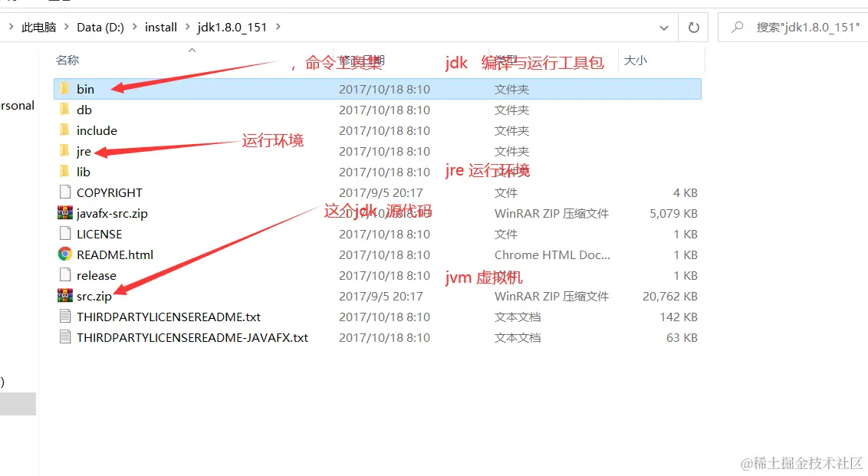The image size is (868, 476).
Task: Select THIRDPARTYLICENSEREADME.txt file name
Action: pos(168,317)
